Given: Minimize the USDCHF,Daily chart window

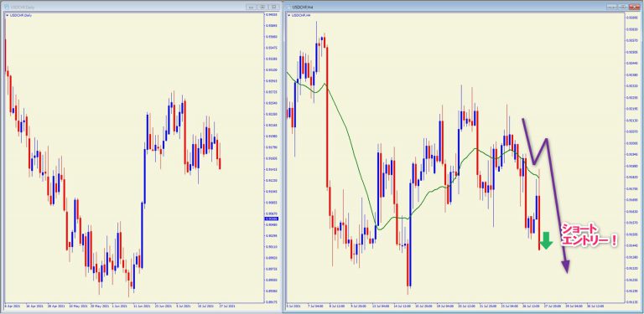Looking at the screenshot, I should pos(251,7).
